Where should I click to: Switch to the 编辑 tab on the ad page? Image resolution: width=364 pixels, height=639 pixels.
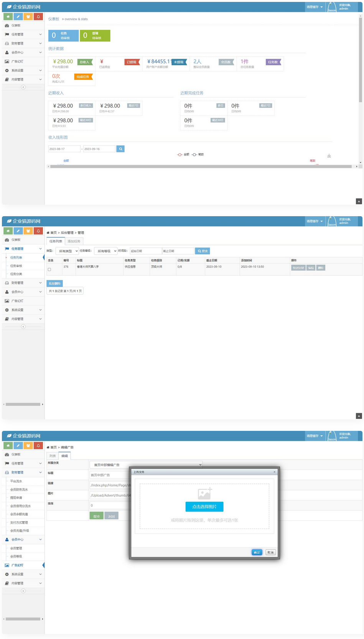(65, 456)
